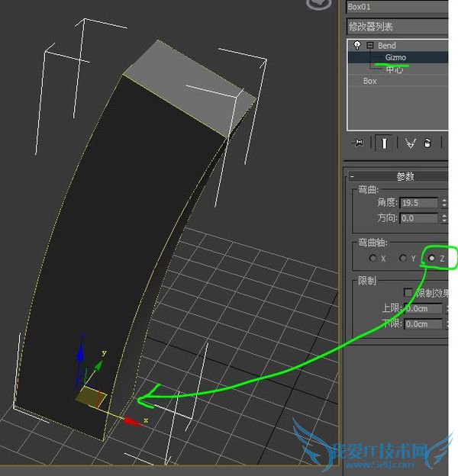Click the ViewCube home icon at viewport top
This screenshot has width=458, height=476.
pos(318,4)
